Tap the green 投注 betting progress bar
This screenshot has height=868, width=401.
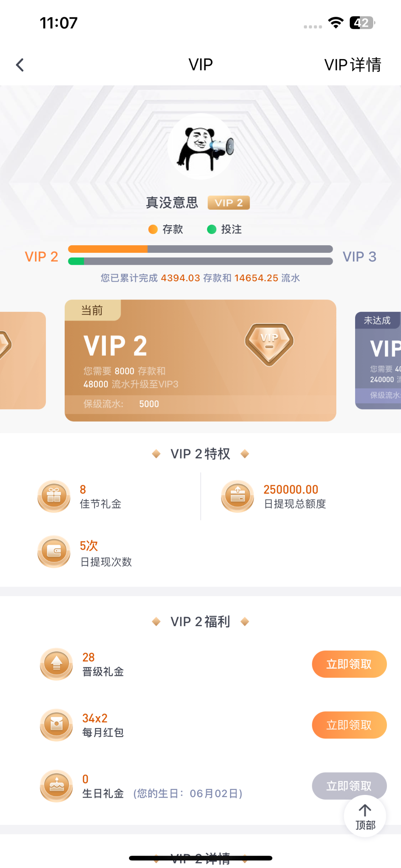[200, 261]
